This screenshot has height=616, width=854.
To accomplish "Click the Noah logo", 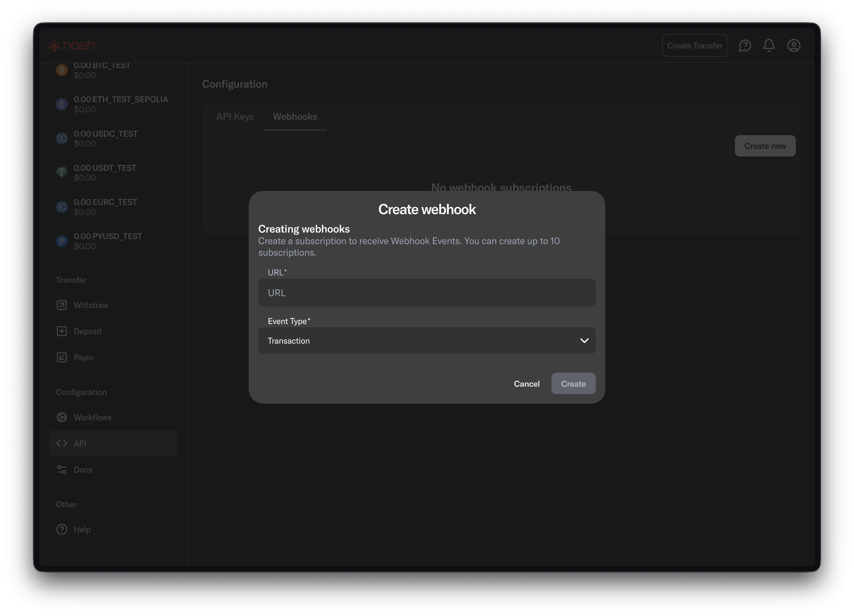I will 71,45.
